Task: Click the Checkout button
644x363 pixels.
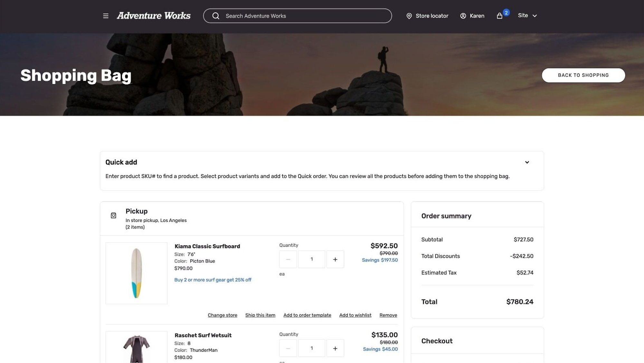Action: coord(437,341)
